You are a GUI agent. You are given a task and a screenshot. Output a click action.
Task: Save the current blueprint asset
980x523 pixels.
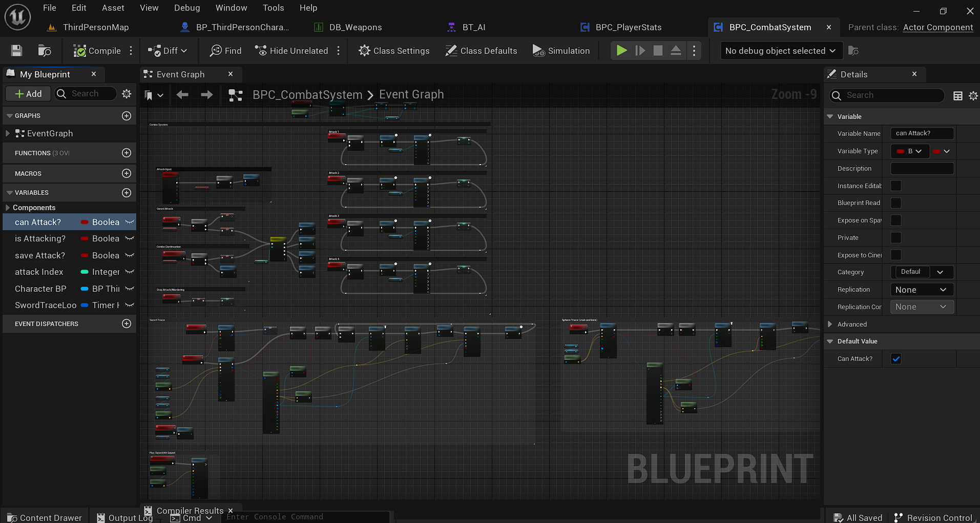[x=16, y=51]
